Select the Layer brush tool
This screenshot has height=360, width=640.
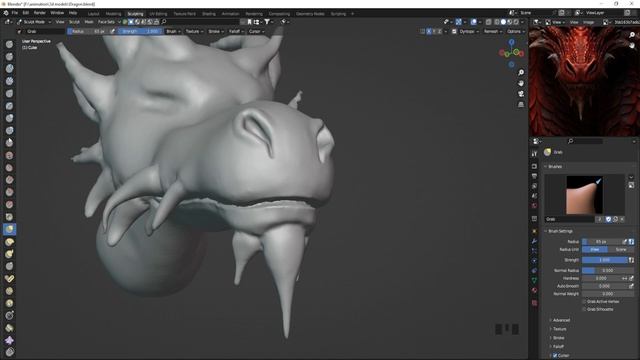pyautogui.click(x=9, y=106)
